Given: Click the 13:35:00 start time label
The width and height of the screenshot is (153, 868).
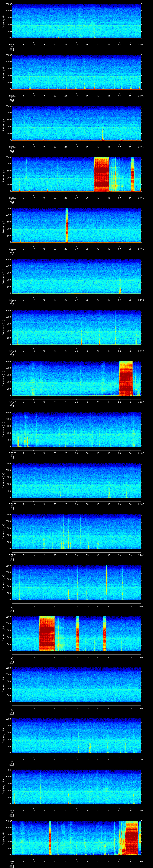Looking at the screenshot, I should click(x=12, y=708).
